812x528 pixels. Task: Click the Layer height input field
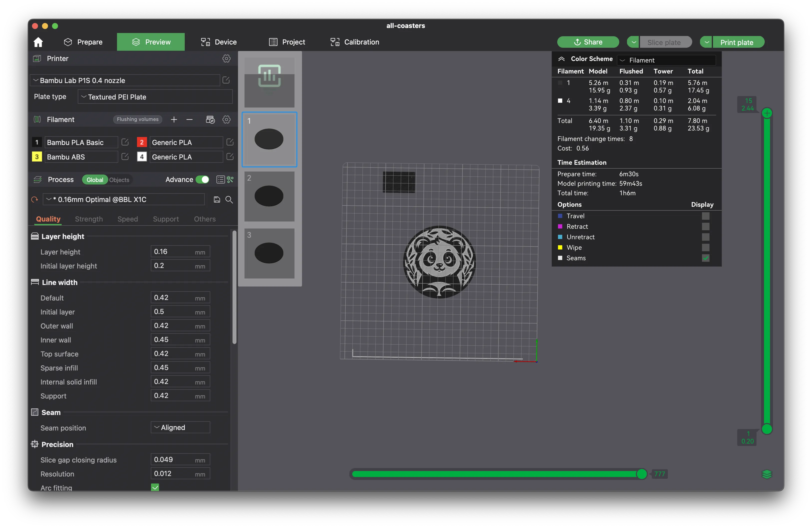[x=180, y=252]
